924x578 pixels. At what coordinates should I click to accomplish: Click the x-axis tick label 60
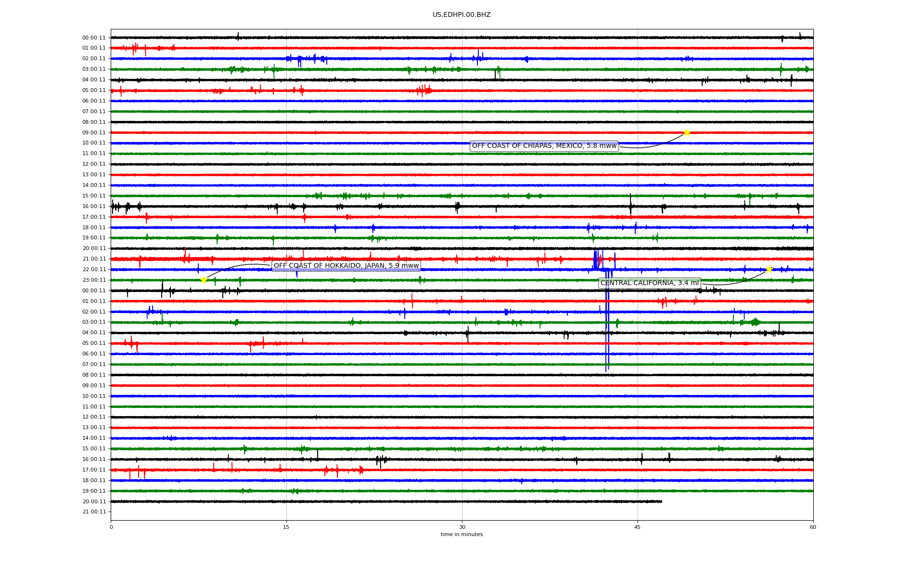[x=813, y=527]
